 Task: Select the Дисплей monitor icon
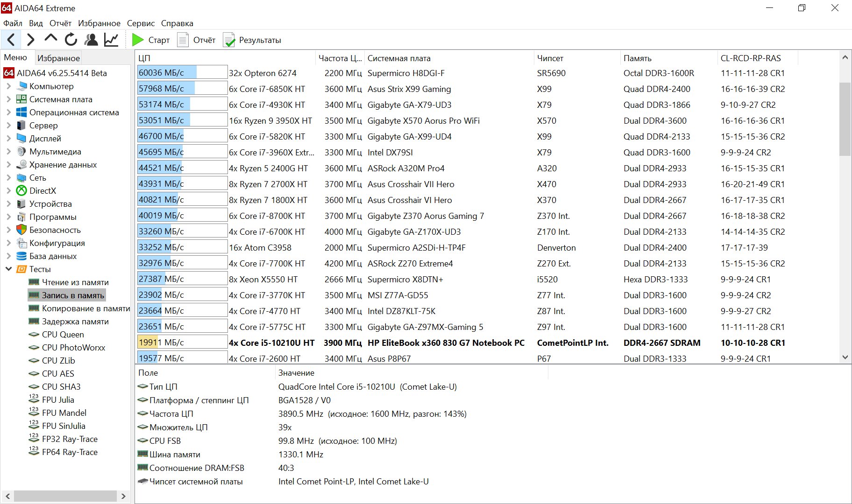coord(21,139)
